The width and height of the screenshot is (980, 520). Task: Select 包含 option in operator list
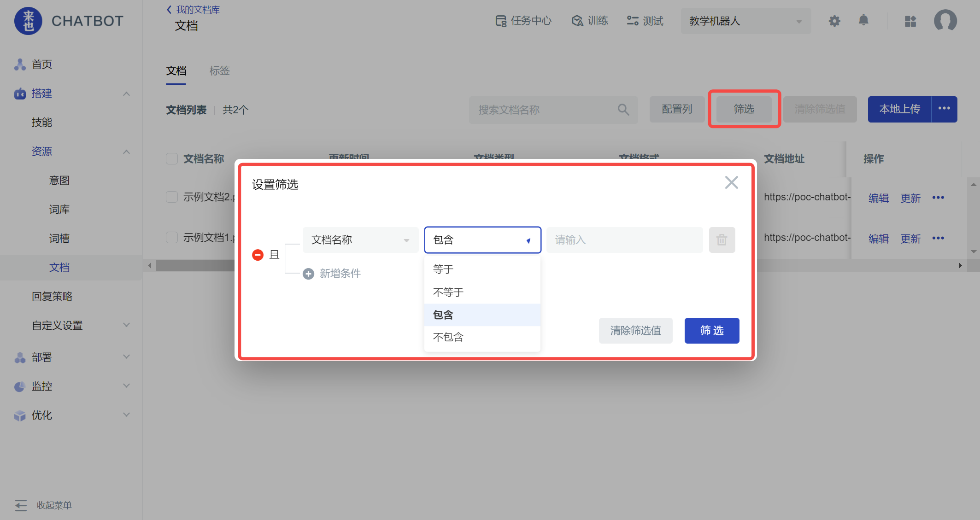(x=482, y=315)
